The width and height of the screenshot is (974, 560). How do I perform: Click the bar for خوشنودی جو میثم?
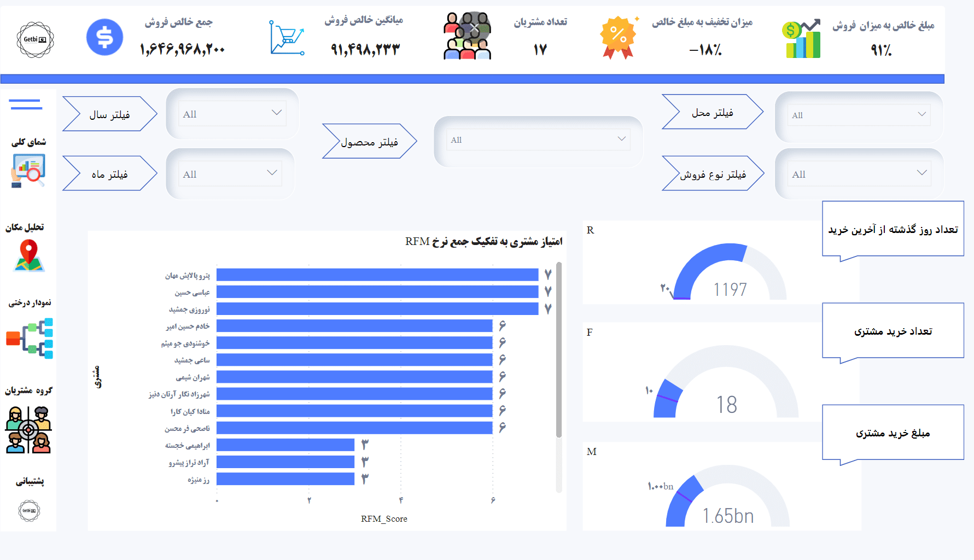(354, 343)
